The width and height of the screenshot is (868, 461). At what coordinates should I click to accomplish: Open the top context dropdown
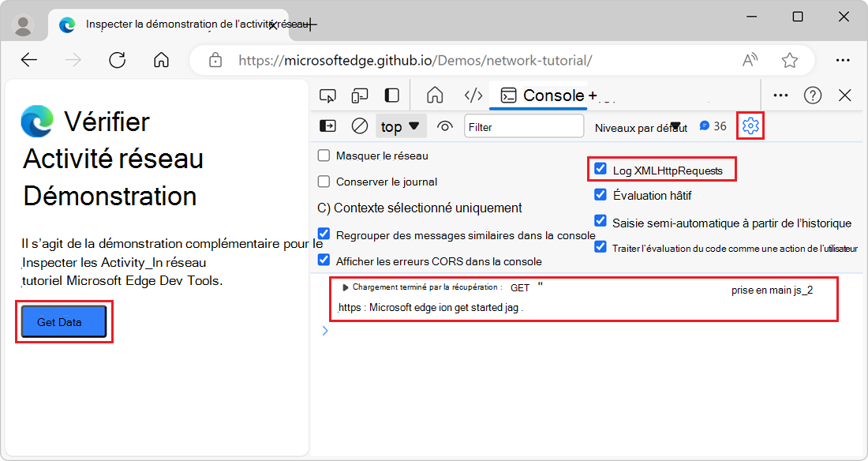pos(398,126)
